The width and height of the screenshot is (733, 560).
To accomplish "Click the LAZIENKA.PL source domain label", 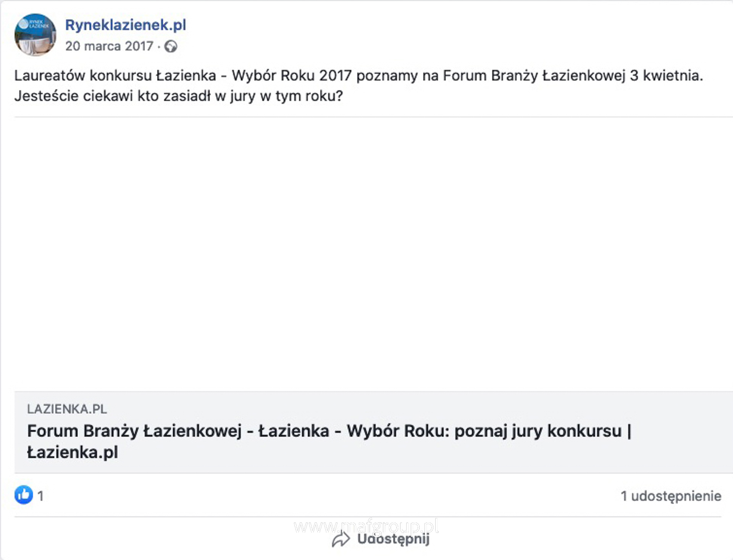I will [x=67, y=409].
